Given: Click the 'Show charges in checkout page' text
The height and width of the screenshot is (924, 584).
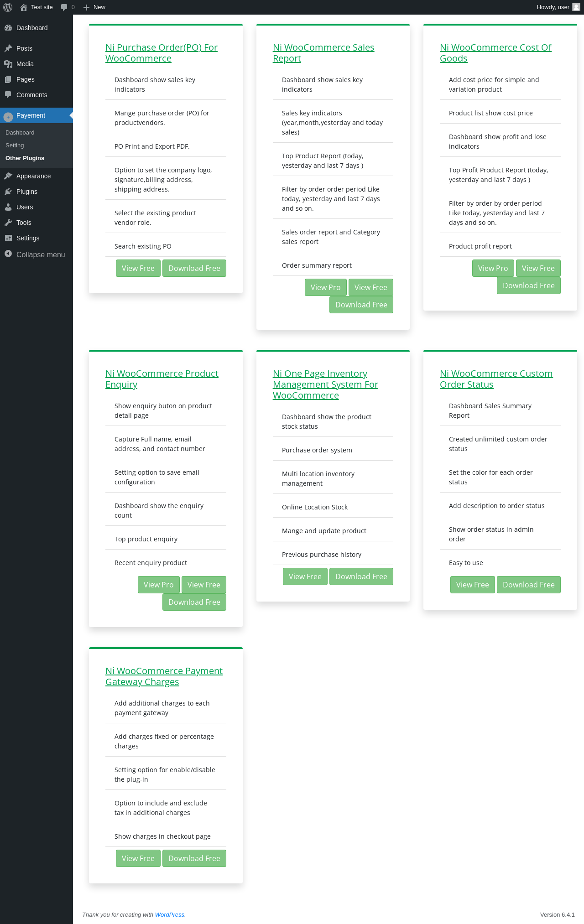Looking at the screenshot, I should [x=162, y=836].
